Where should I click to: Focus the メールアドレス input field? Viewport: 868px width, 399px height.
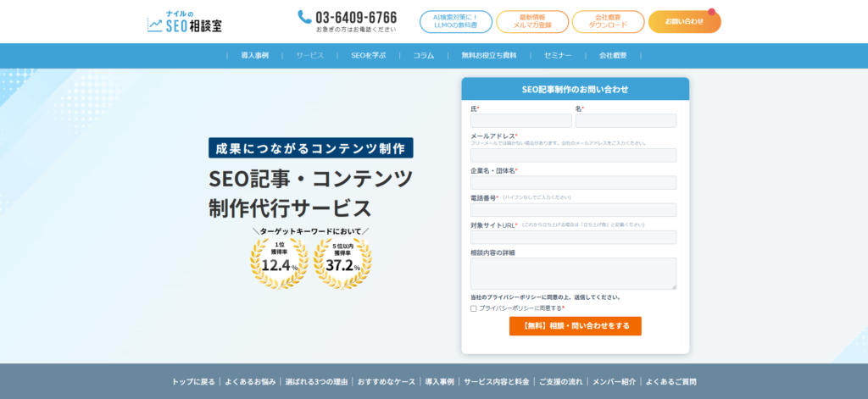click(574, 155)
